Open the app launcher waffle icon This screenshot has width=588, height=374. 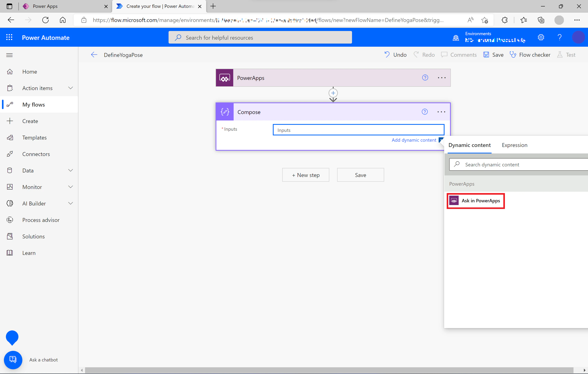9,37
